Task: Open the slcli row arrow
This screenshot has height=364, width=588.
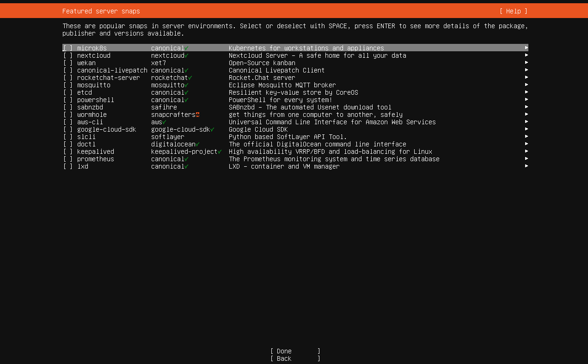Action: pyautogui.click(x=526, y=136)
